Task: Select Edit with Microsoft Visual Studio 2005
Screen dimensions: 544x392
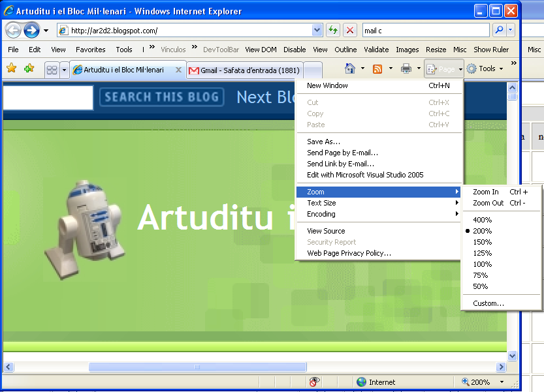Action: coord(380,175)
